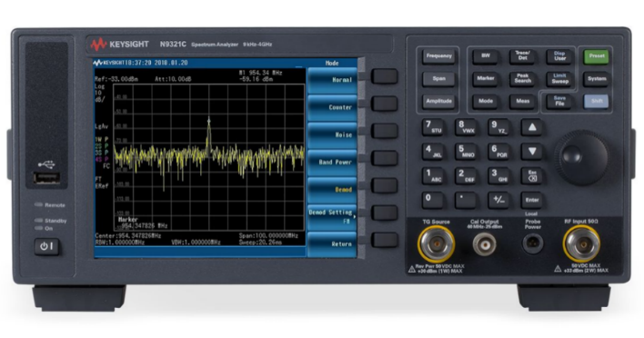Hit the Esc backspace key

(x=532, y=176)
